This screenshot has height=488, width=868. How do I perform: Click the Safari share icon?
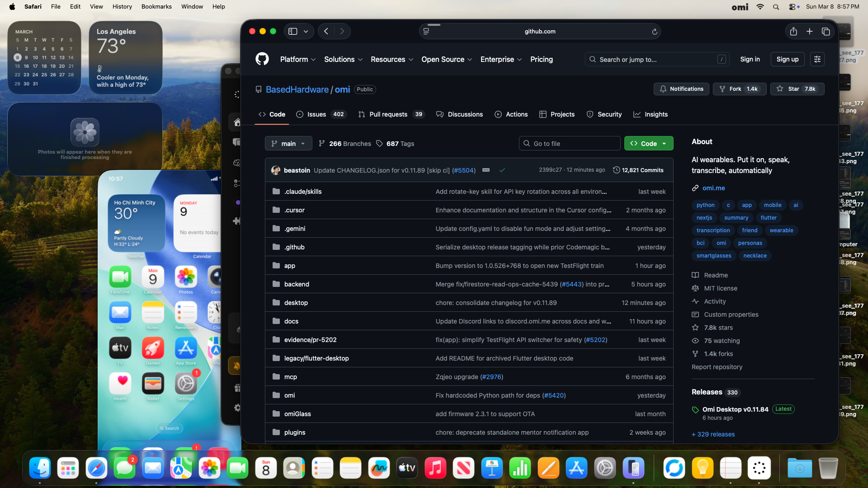point(794,31)
